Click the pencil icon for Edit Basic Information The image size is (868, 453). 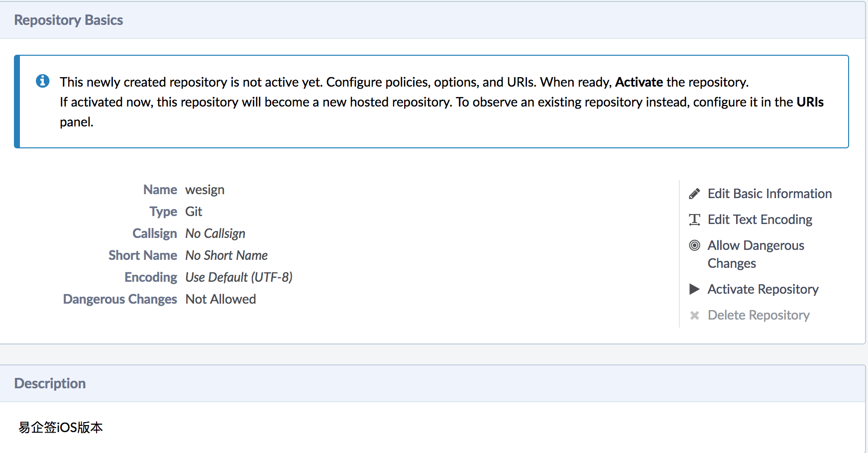(694, 194)
